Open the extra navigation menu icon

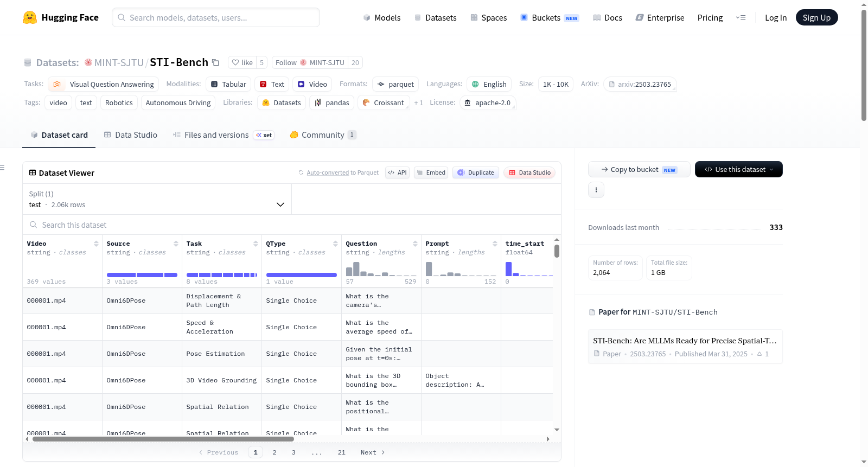741,18
